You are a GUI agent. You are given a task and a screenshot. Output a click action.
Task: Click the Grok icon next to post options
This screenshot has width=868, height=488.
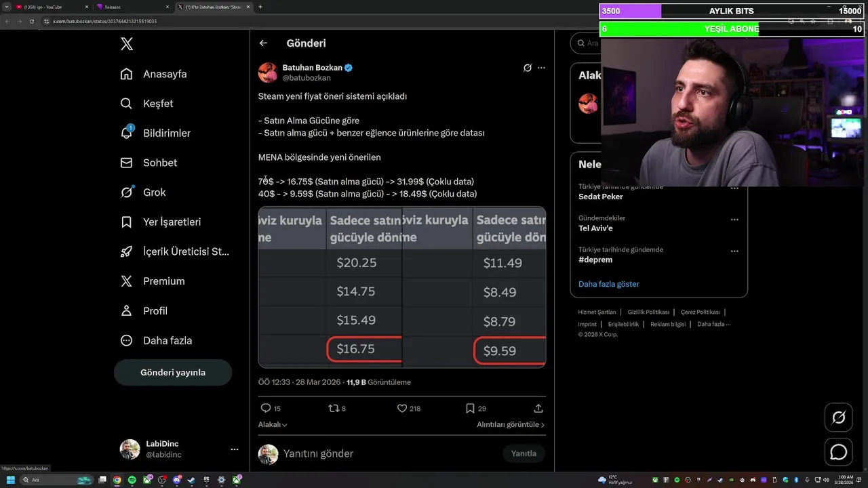[x=527, y=68]
